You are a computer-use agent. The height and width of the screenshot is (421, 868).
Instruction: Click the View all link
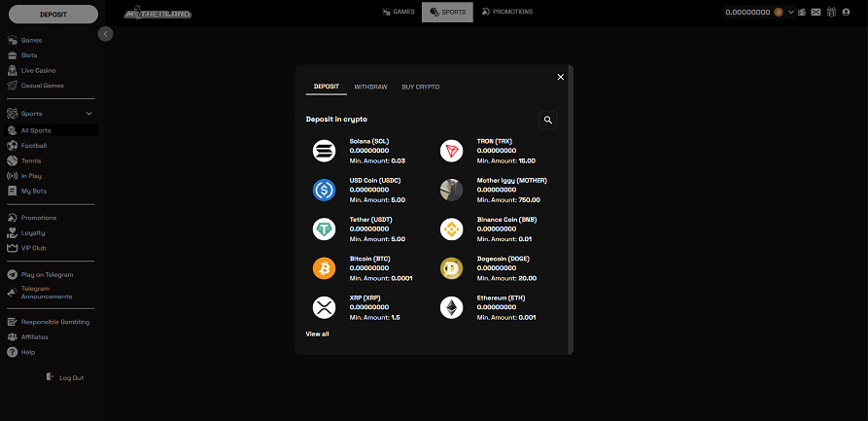(x=317, y=334)
